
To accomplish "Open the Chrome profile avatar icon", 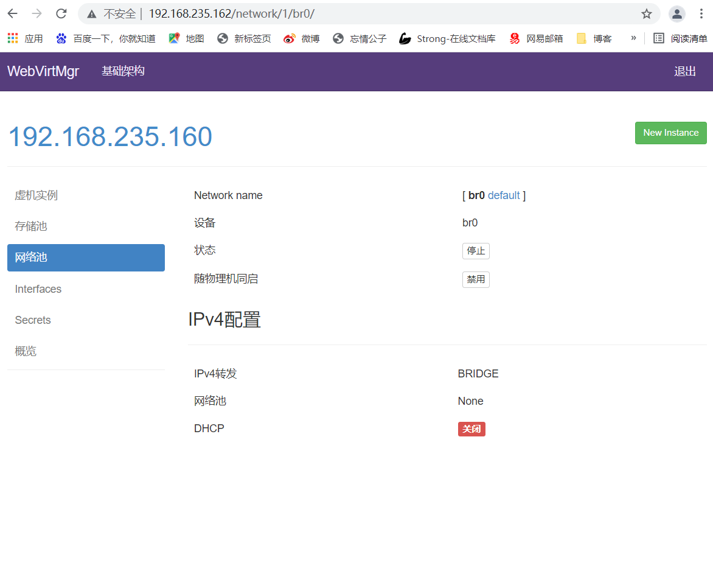I will tap(676, 14).
